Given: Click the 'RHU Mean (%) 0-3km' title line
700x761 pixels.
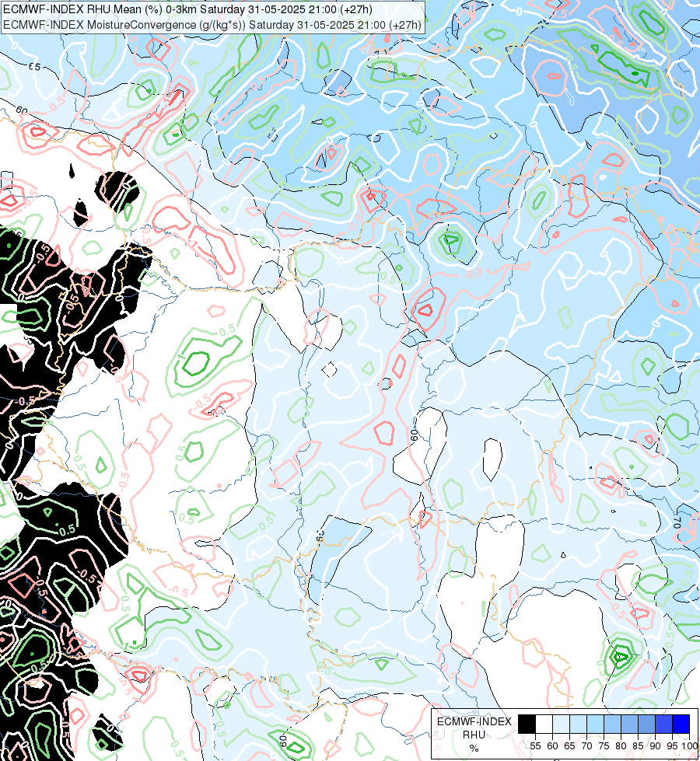Looking at the screenshot, I should (x=187, y=9).
